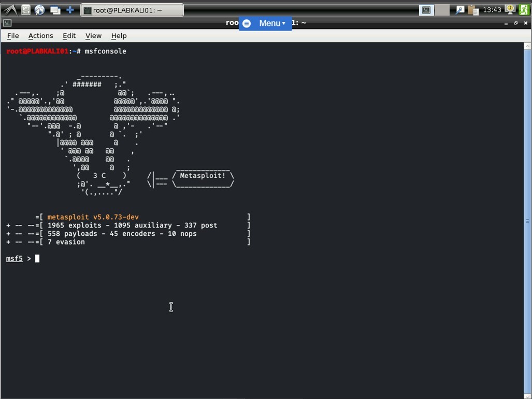Click the blue plus launcher icon
The height and width of the screenshot is (399, 532).
click(70, 10)
